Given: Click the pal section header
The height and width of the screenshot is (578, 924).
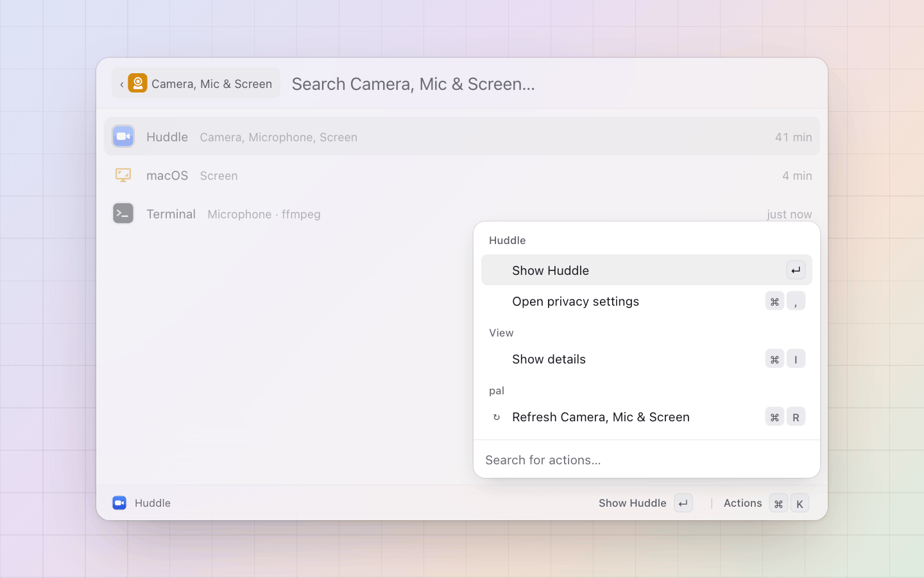Looking at the screenshot, I should tap(497, 390).
